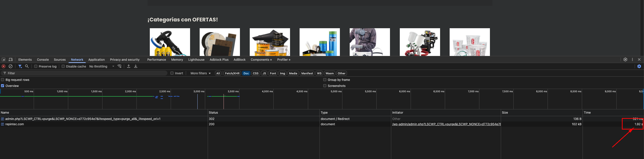Open the Performance tab
This screenshot has height=159, width=644.
pos(157,60)
